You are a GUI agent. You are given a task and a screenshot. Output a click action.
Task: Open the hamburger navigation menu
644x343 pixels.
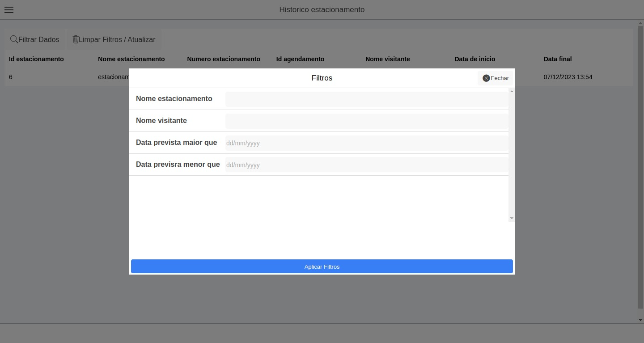click(x=9, y=9)
